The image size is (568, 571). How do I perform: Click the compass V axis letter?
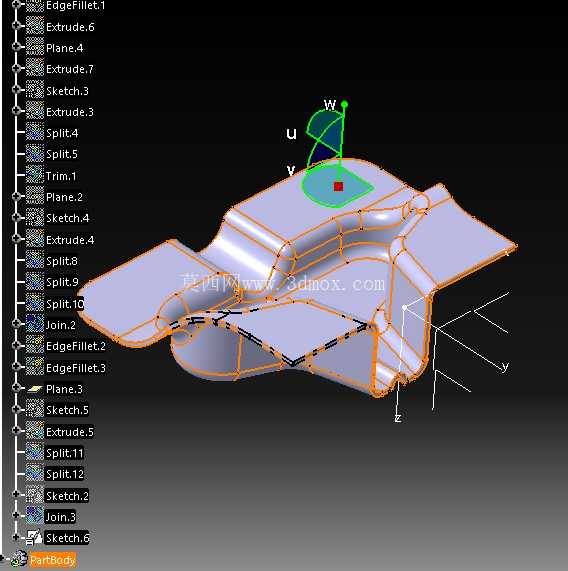[291, 169]
